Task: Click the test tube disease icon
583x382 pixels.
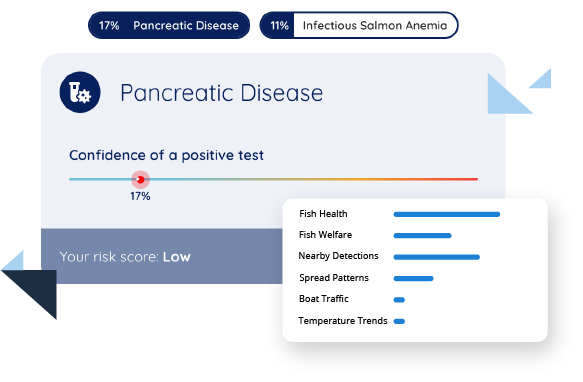Action: pos(80,92)
